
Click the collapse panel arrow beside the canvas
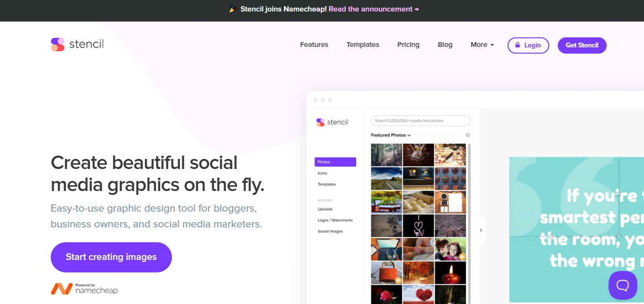(x=481, y=230)
